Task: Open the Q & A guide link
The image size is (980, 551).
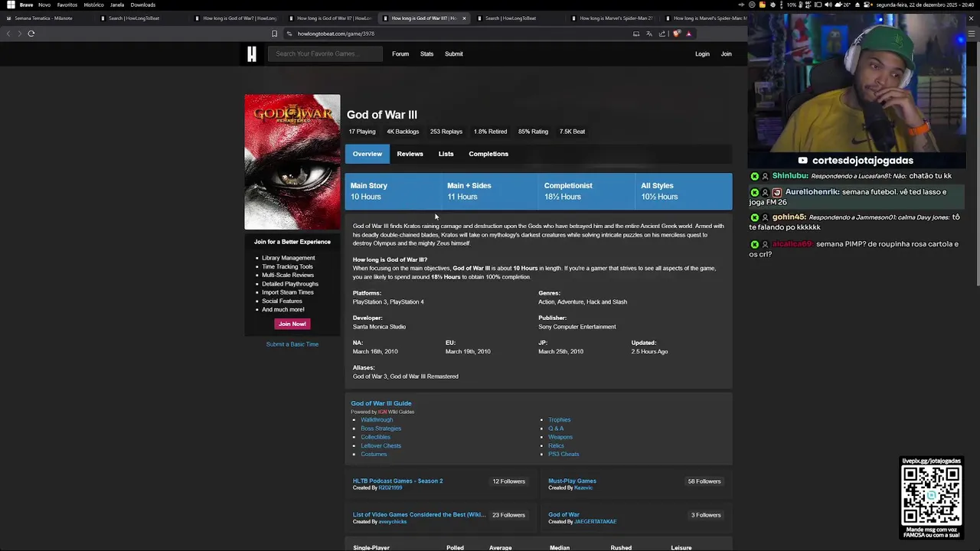Action: [x=556, y=429]
